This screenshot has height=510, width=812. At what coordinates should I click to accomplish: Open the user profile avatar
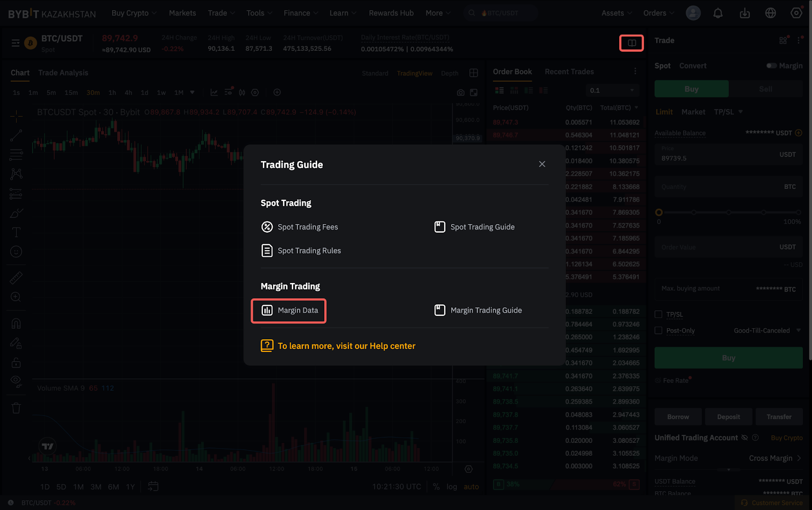pos(693,13)
